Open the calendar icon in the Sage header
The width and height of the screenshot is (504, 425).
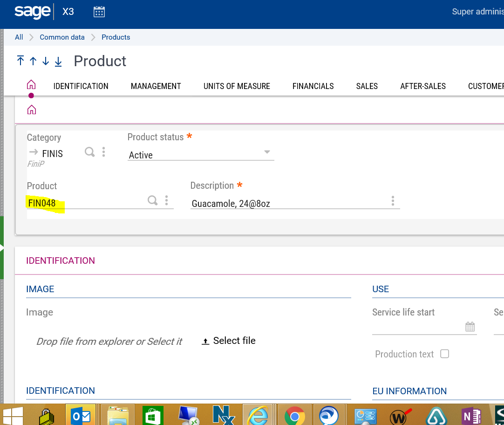point(99,11)
